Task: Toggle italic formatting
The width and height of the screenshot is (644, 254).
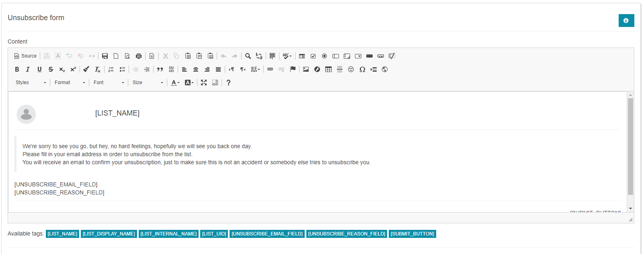Action: (x=28, y=69)
